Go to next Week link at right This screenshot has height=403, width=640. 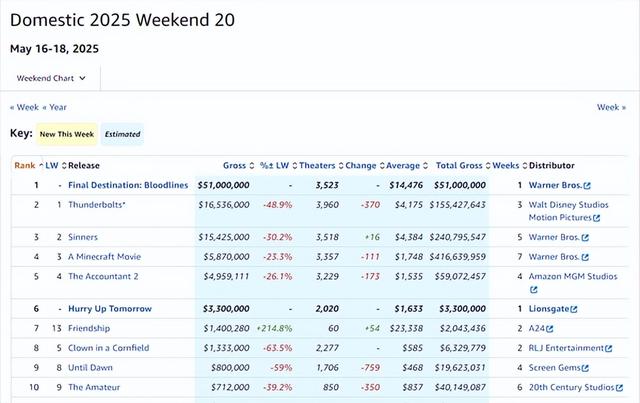[611, 107]
